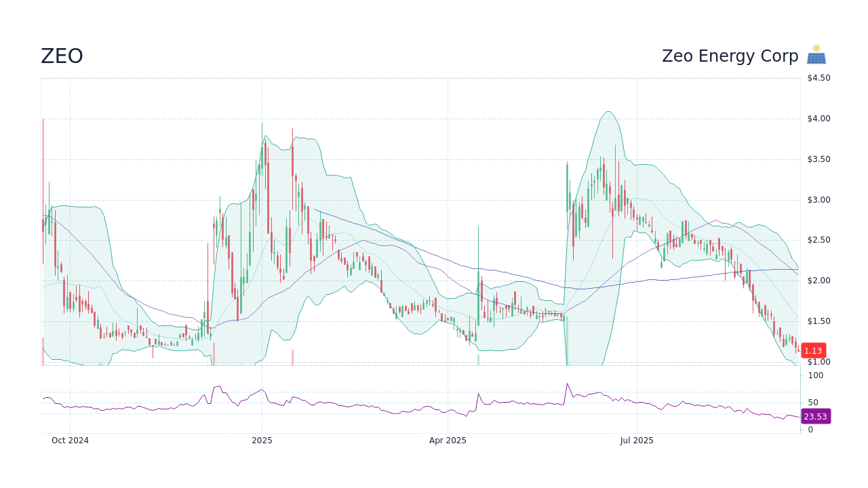Click the $1.00 price scale label
The width and height of the screenshot is (868, 488).
818,361
